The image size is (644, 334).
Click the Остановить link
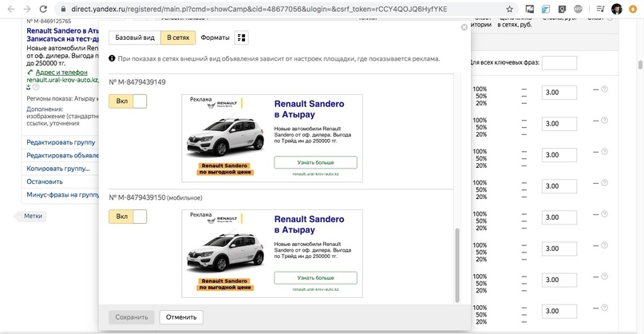(x=45, y=181)
